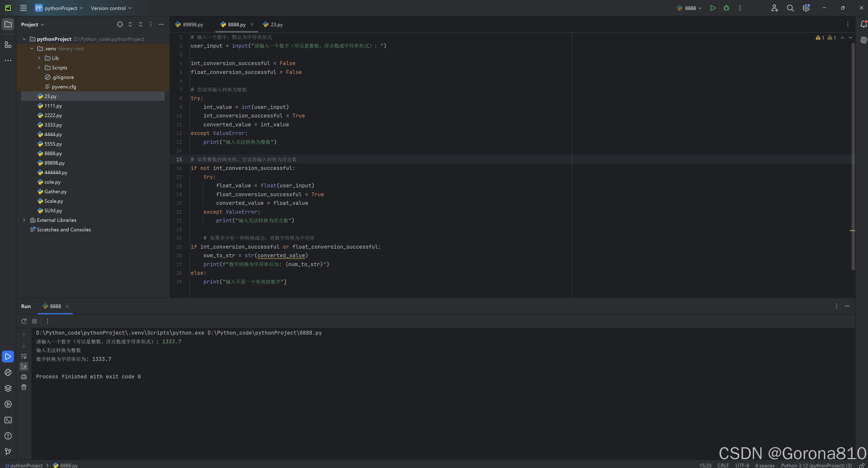Click the Python 3.12 interpreter status widget
The height and width of the screenshot is (468, 868).
pos(816,465)
